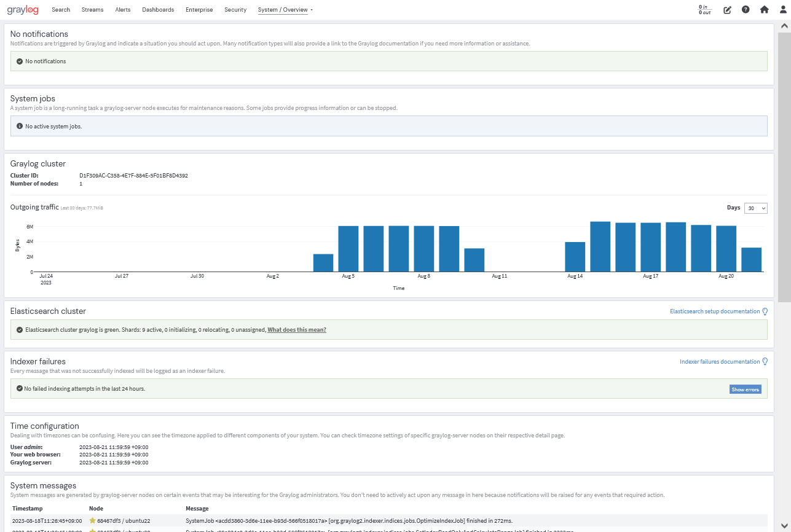Expand the System / Overview dropdown
Image resolution: width=791 pixels, height=532 pixels.
[286, 10]
